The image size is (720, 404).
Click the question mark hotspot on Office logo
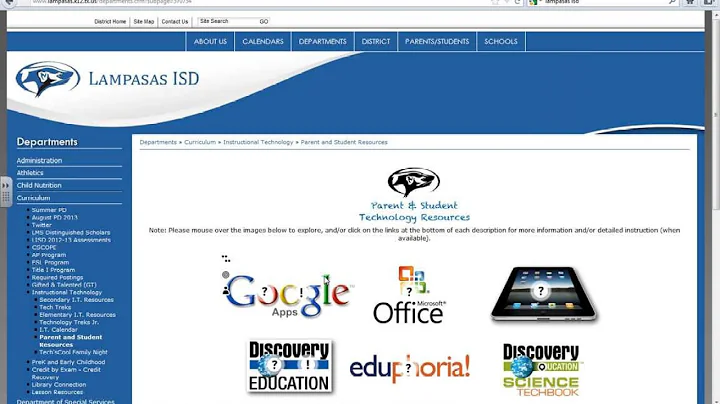[x=409, y=291]
